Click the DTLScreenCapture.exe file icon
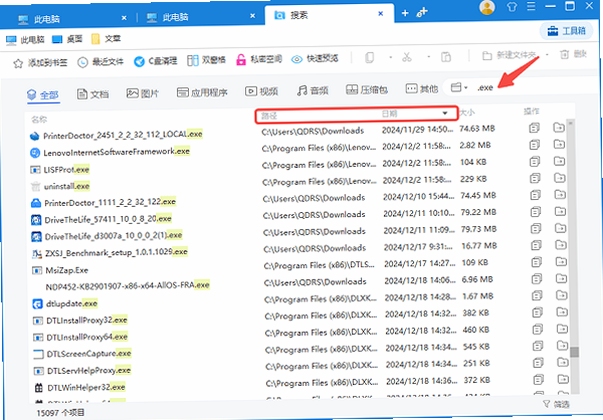This screenshot has width=603, height=420. (38, 354)
